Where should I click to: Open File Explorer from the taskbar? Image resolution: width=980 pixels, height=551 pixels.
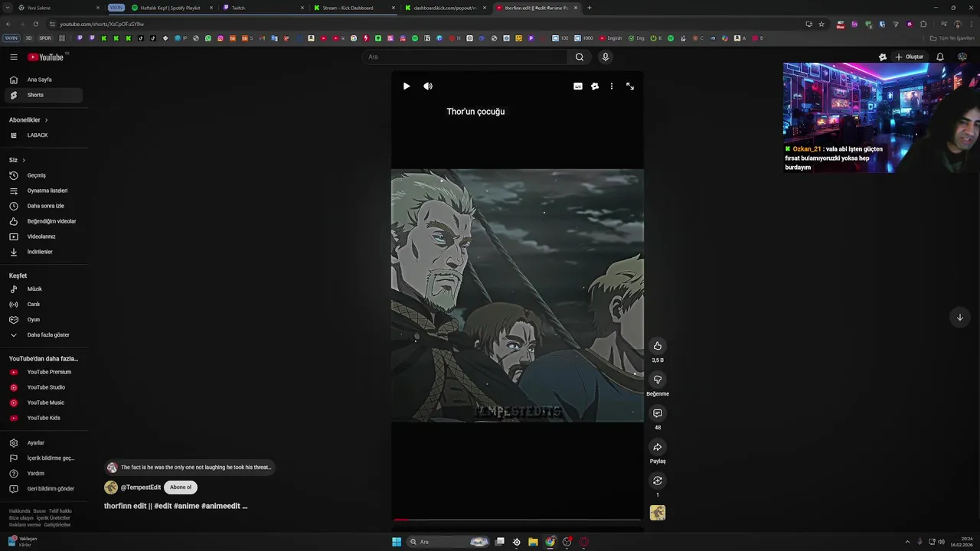[533, 542]
